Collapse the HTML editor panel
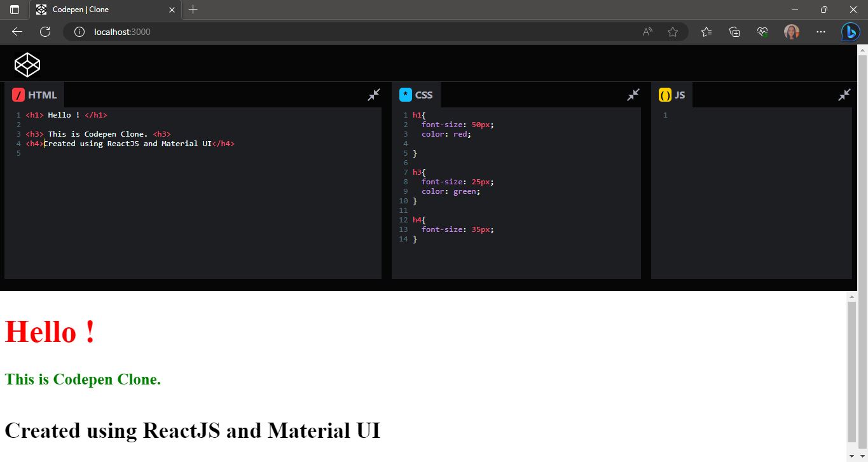The width and height of the screenshot is (868, 462). coord(374,95)
